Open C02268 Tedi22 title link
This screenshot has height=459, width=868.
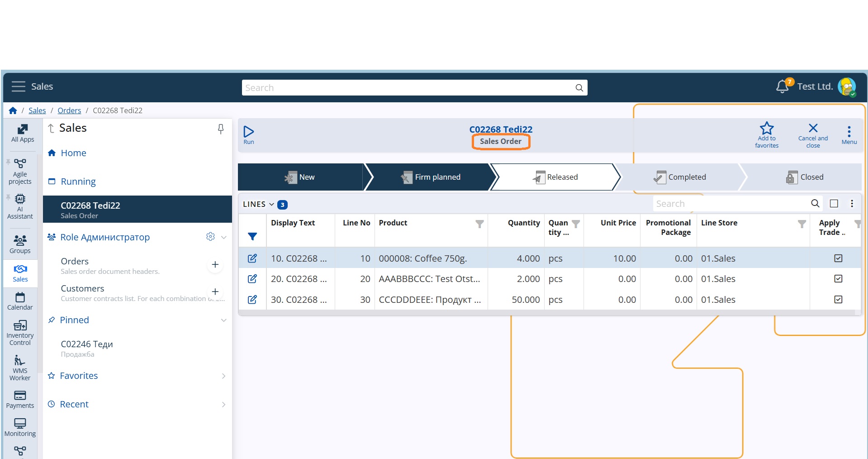point(501,129)
